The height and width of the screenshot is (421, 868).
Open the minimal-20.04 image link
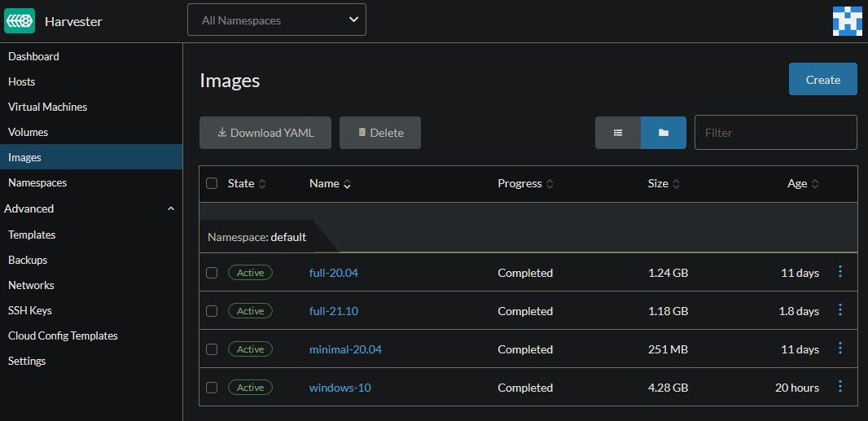pyautogui.click(x=345, y=349)
